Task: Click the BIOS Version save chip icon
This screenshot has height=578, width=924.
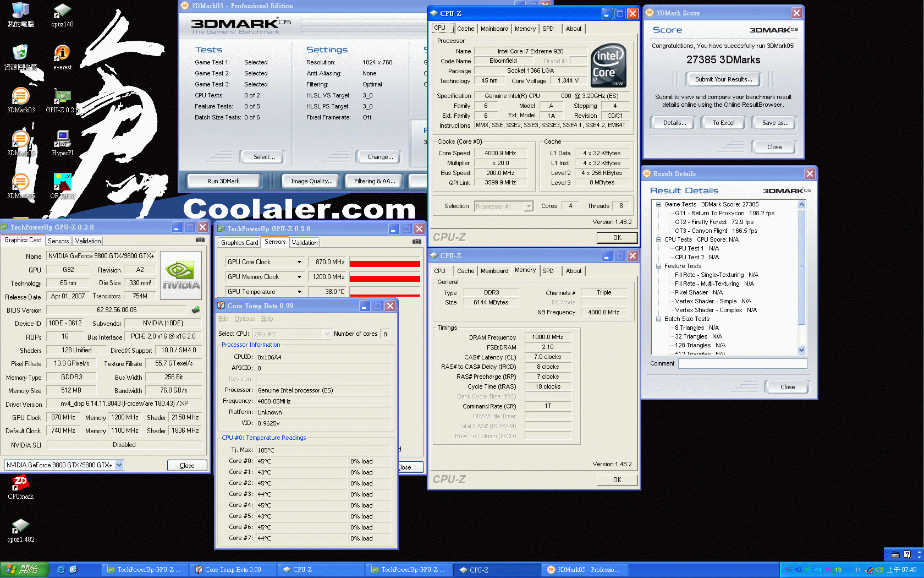Action: (x=195, y=310)
